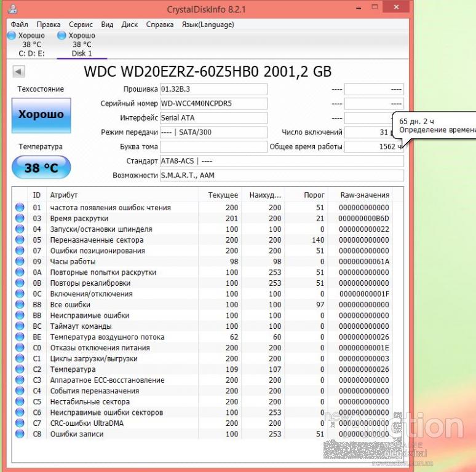Click status orb for 04 Запуски/остановки шпинделя

coord(20,229)
